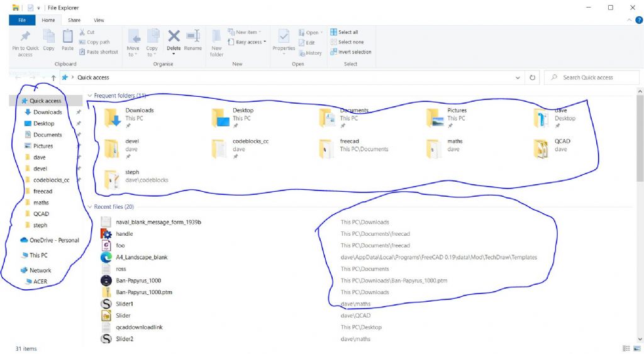Switch to the View tab
The width and height of the screenshot is (644, 354).
[x=99, y=19]
